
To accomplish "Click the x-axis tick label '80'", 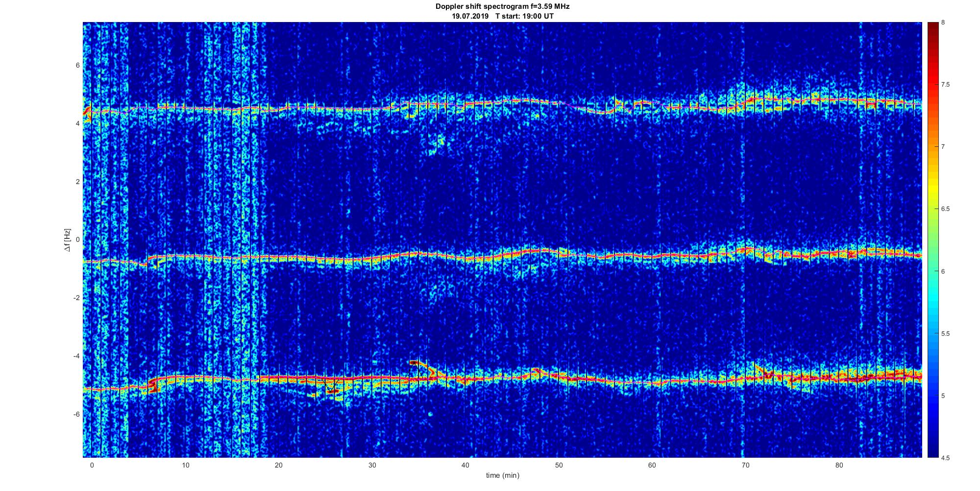I will click(838, 465).
